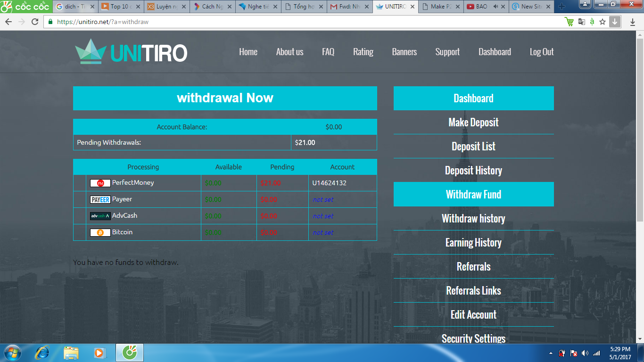Open Windows Media Player from taskbar

click(x=99, y=353)
